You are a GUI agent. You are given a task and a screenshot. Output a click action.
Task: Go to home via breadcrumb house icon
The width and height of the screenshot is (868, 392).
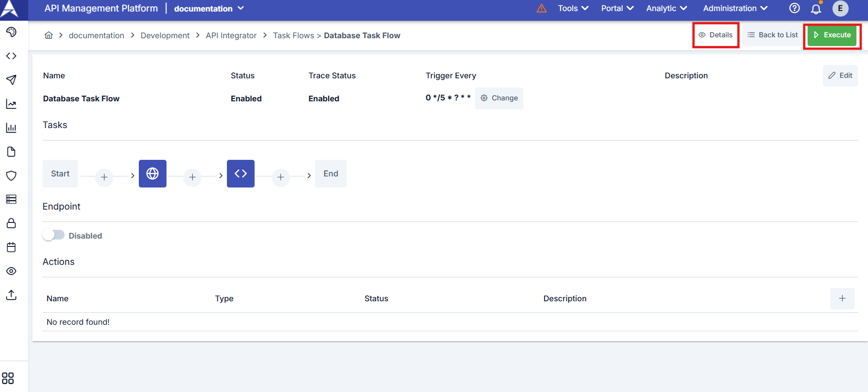[48, 35]
